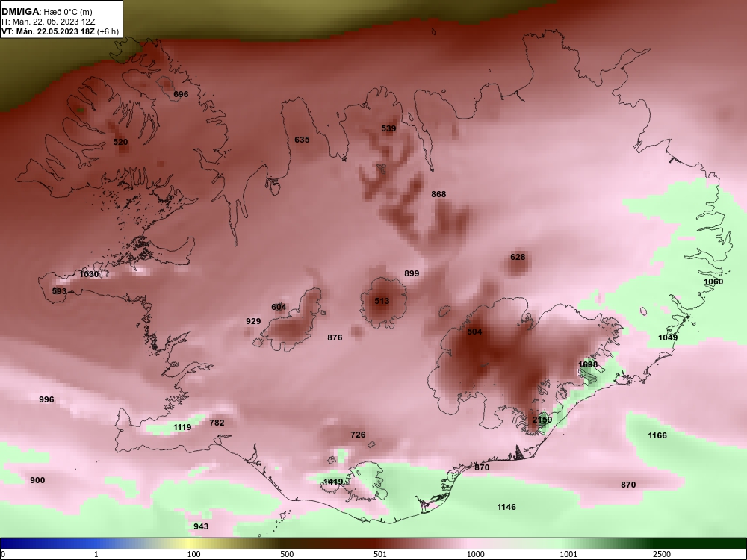Select the 899 height label
Viewport: 747px width, 560px height.
coord(412,273)
